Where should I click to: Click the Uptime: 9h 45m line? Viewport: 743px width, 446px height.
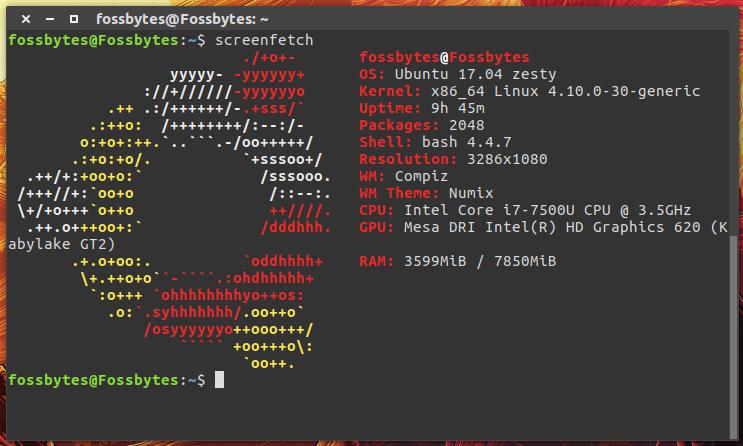click(421, 109)
